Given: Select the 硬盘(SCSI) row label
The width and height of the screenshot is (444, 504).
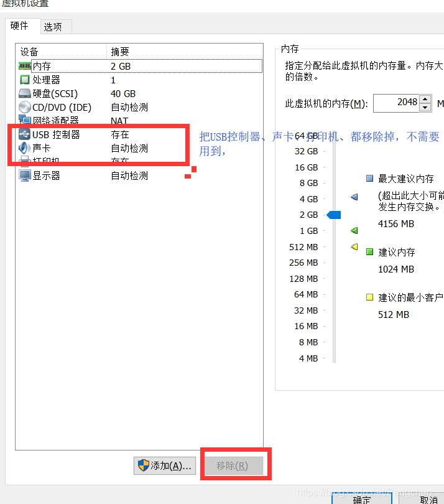Looking at the screenshot, I should point(55,93).
